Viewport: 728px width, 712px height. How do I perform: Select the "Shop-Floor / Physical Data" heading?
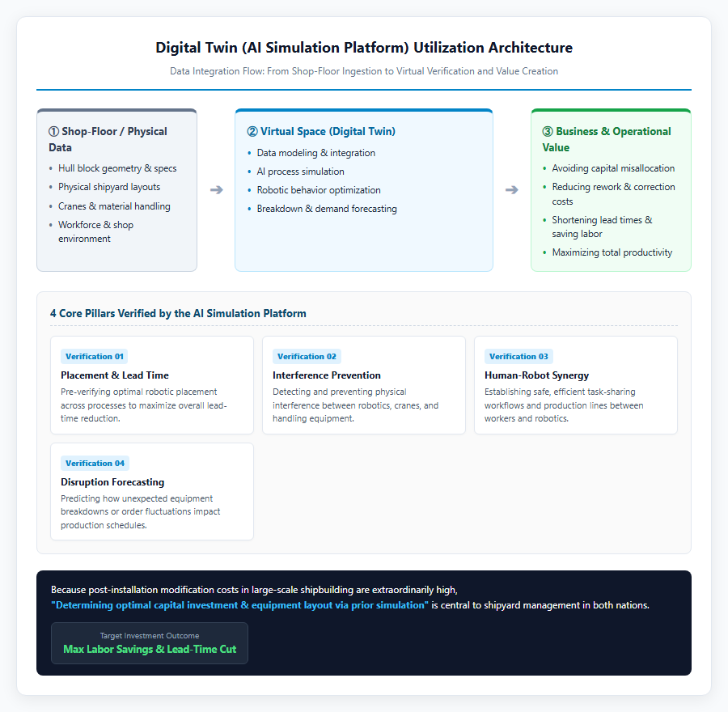click(108, 139)
